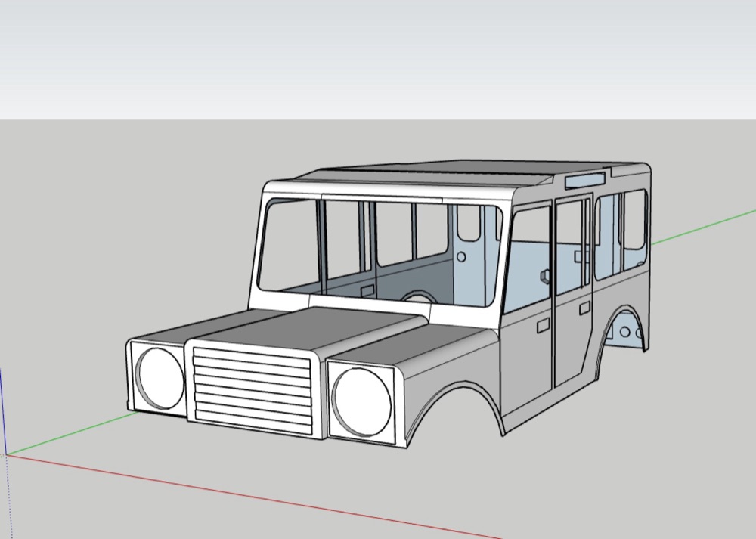Click the green axis line behind the vehicle

(703, 227)
